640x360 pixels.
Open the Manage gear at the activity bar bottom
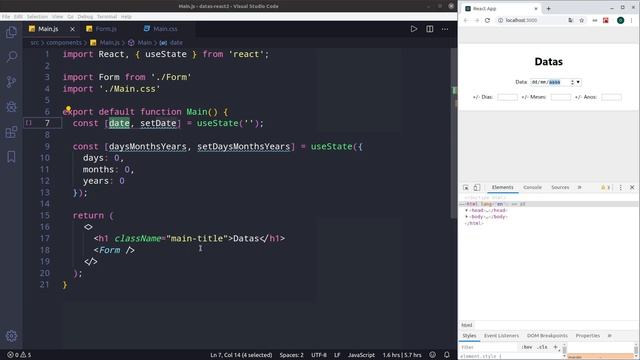[11, 336]
